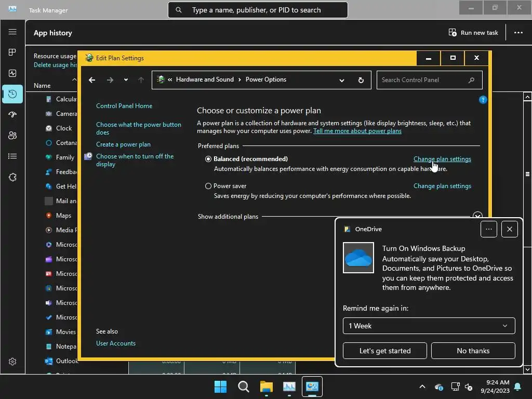The image size is (532, 399).
Task: Open notification bell in system tray
Action: (518, 387)
